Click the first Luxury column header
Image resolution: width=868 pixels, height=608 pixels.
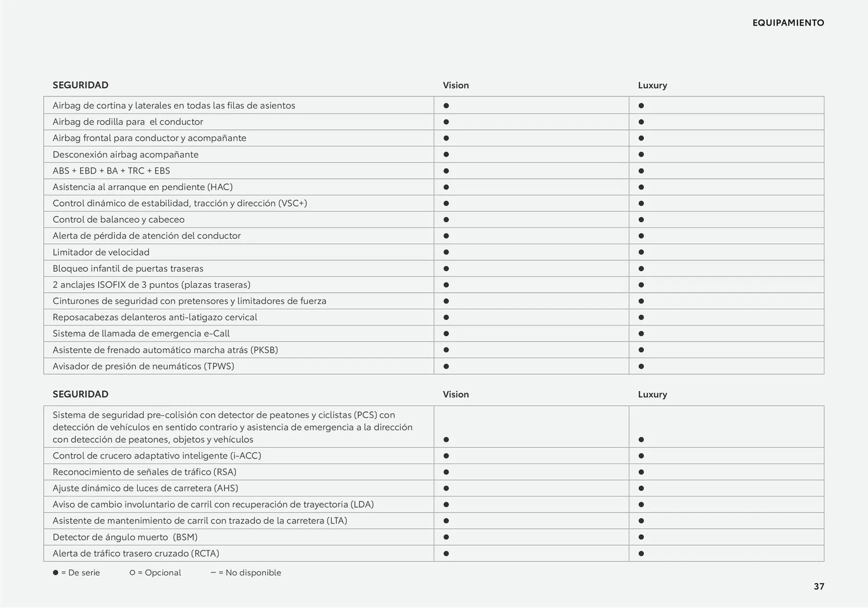[x=652, y=85]
